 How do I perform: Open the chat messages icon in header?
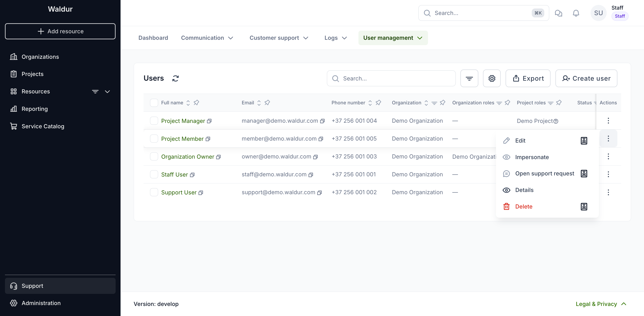(558, 13)
